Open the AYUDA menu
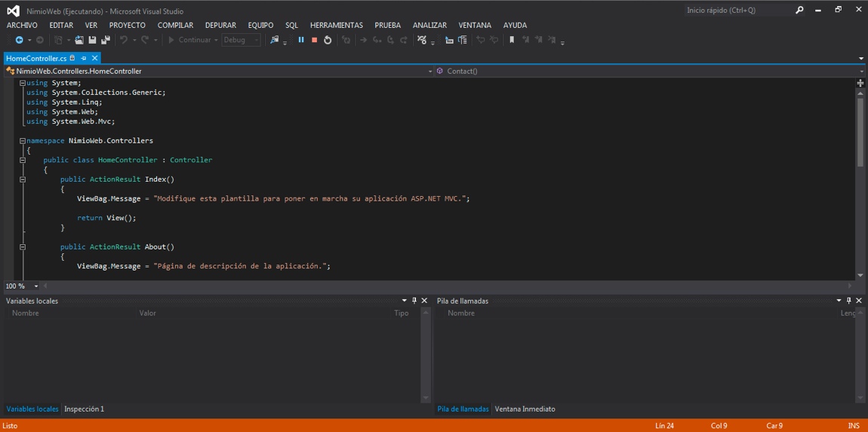This screenshot has height=432, width=868. [515, 26]
